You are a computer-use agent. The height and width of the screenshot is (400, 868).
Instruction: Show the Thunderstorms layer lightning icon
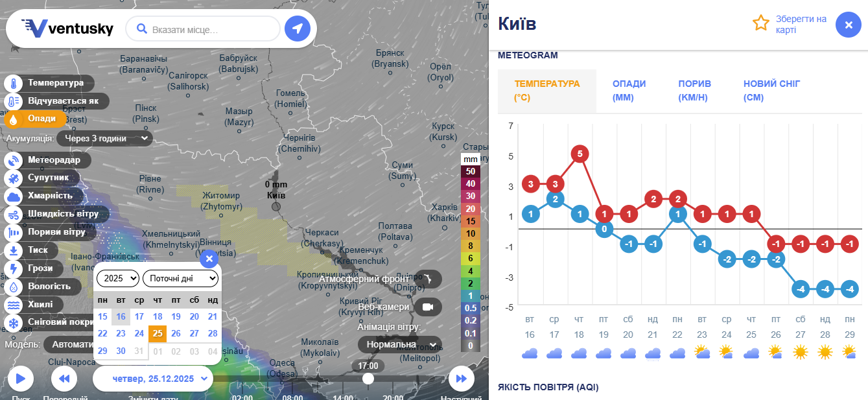point(13,268)
